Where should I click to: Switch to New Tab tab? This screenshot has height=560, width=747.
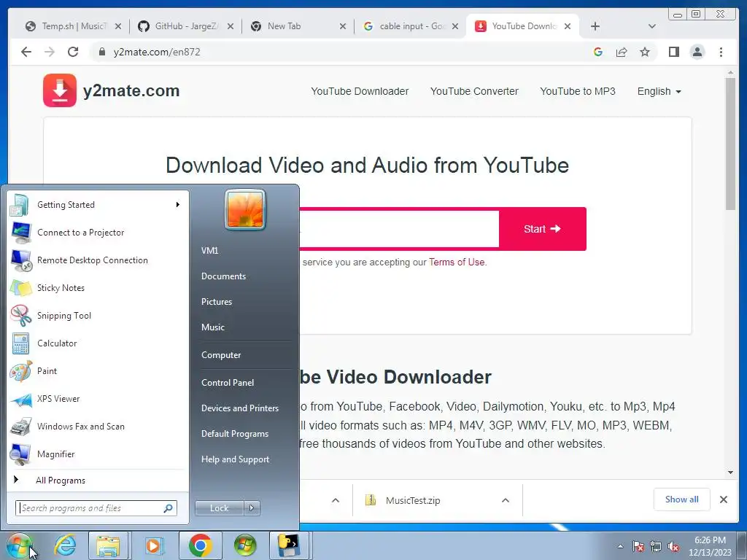coord(298,26)
